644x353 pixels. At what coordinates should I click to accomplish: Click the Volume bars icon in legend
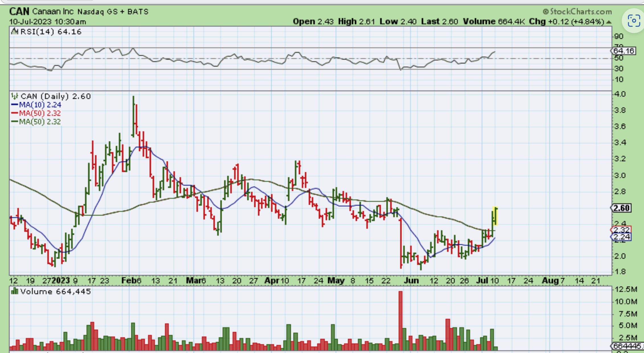(x=14, y=291)
